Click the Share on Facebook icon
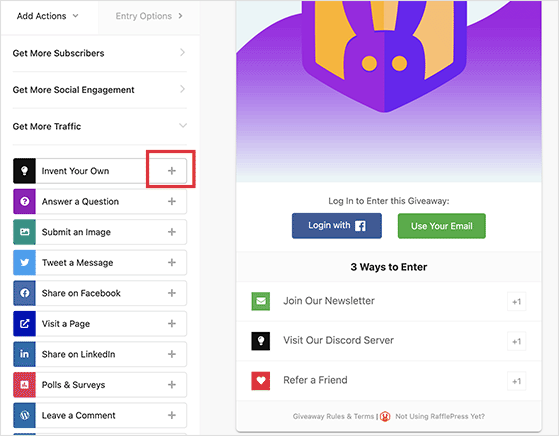This screenshot has height=436, width=559. (x=24, y=293)
